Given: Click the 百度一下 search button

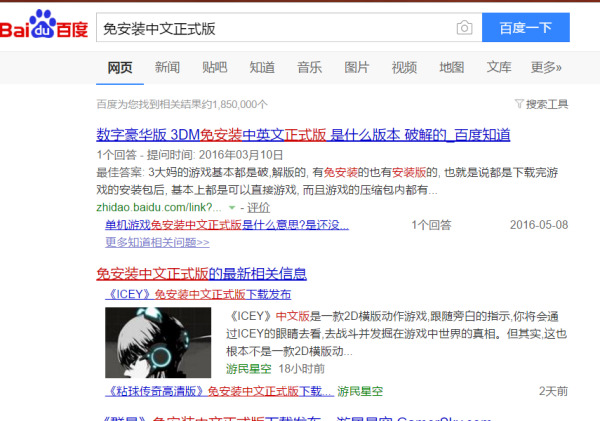Looking at the screenshot, I should tap(526, 28).
